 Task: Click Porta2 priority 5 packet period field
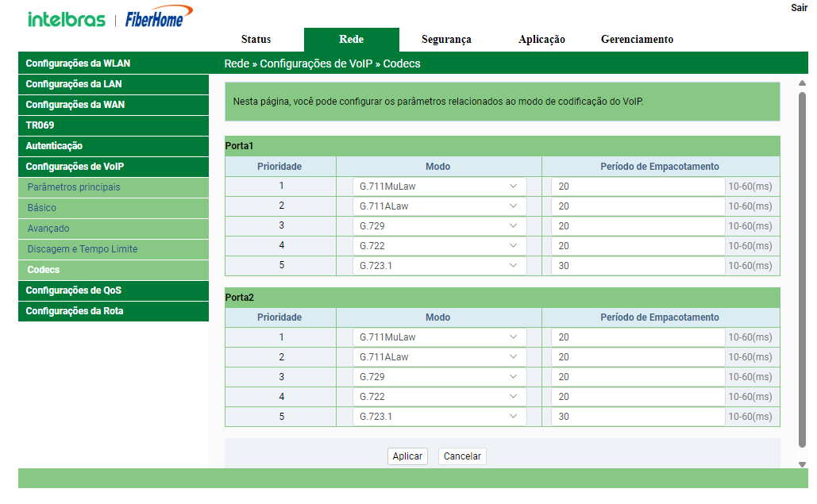tap(638, 417)
